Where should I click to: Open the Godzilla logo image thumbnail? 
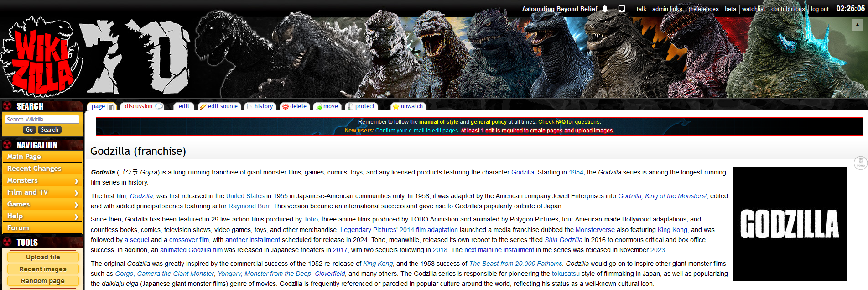tap(790, 224)
